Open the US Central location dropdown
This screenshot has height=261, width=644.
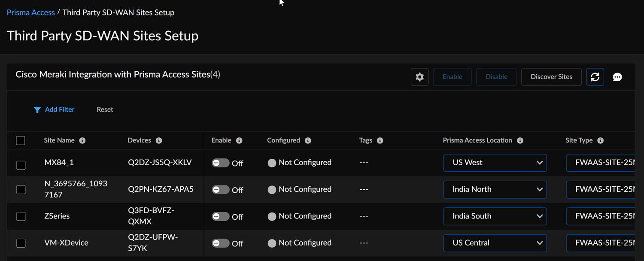[x=495, y=243]
